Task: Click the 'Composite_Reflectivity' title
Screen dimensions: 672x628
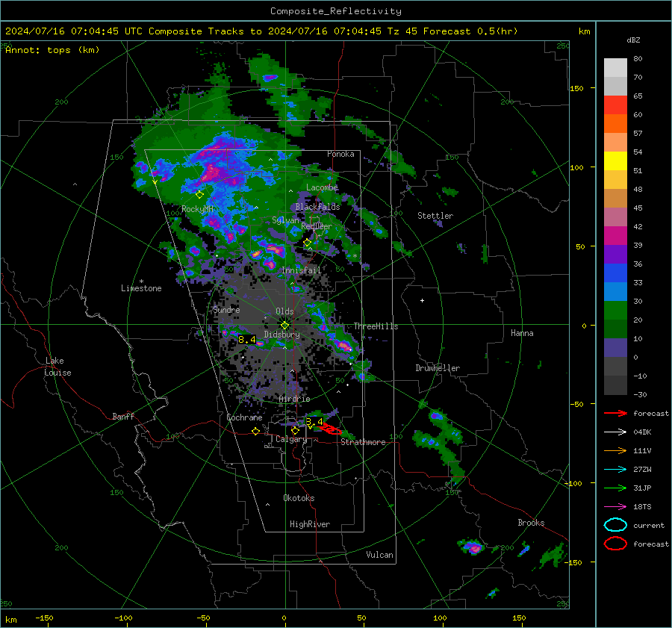Action: coord(336,11)
